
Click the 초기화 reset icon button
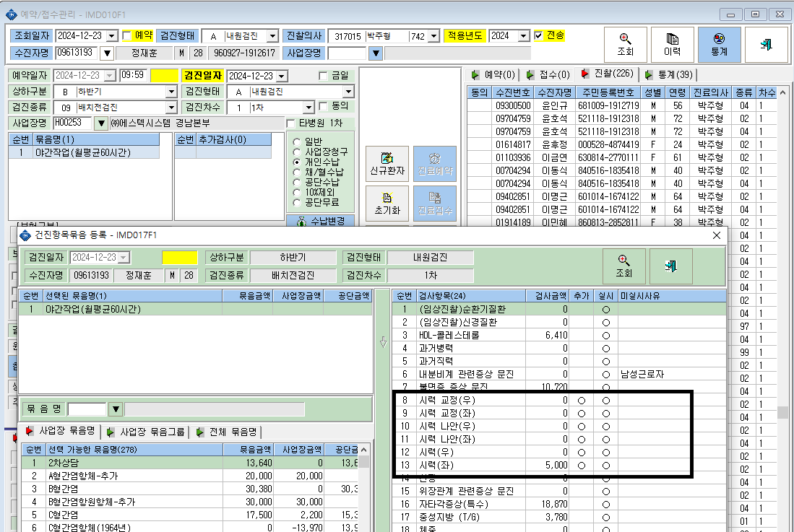click(x=387, y=204)
